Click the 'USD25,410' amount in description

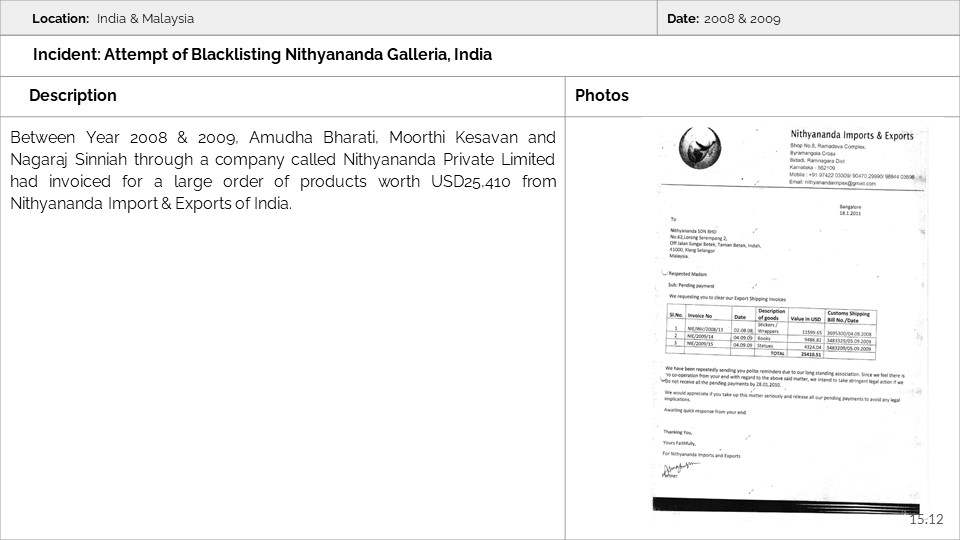[x=470, y=182]
